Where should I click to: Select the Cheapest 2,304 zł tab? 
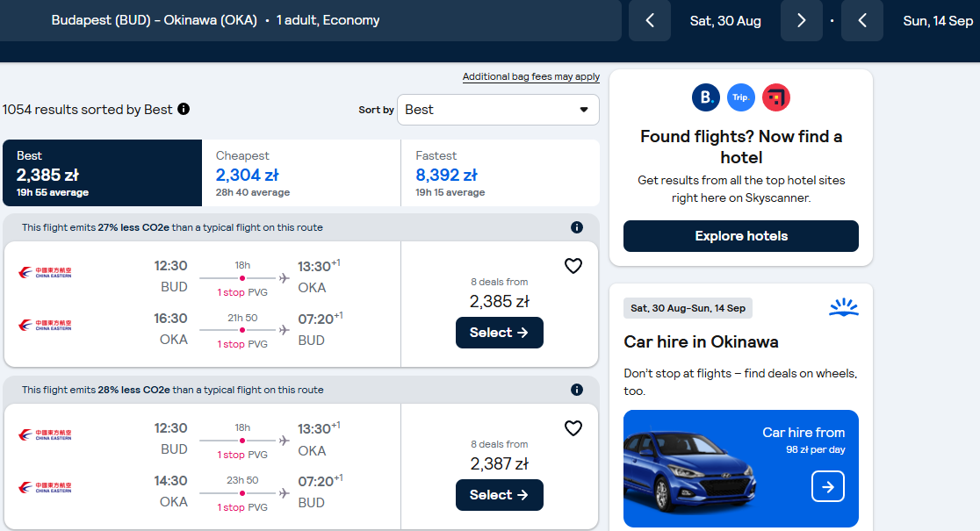[x=301, y=173]
